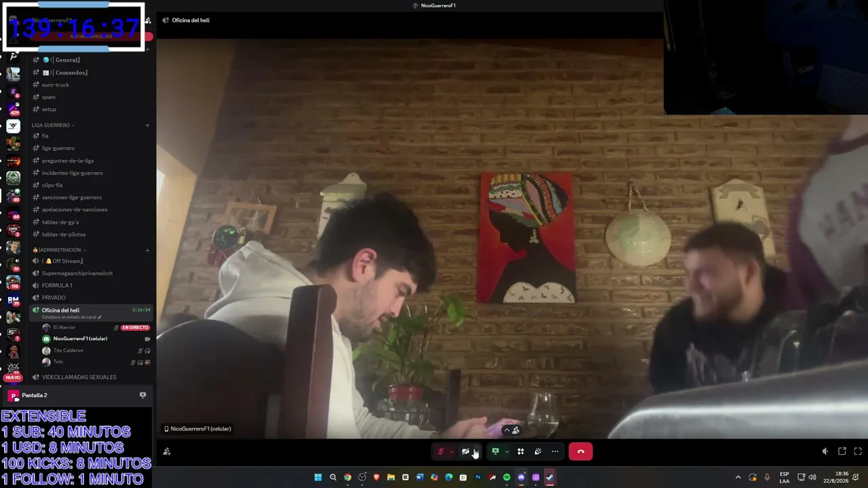This screenshot has height=488, width=868.
Task: Open File Explorer from taskbar
Action: 391,477
